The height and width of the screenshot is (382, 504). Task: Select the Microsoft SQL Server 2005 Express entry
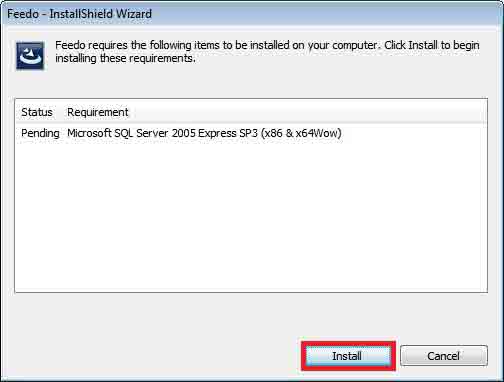204,133
